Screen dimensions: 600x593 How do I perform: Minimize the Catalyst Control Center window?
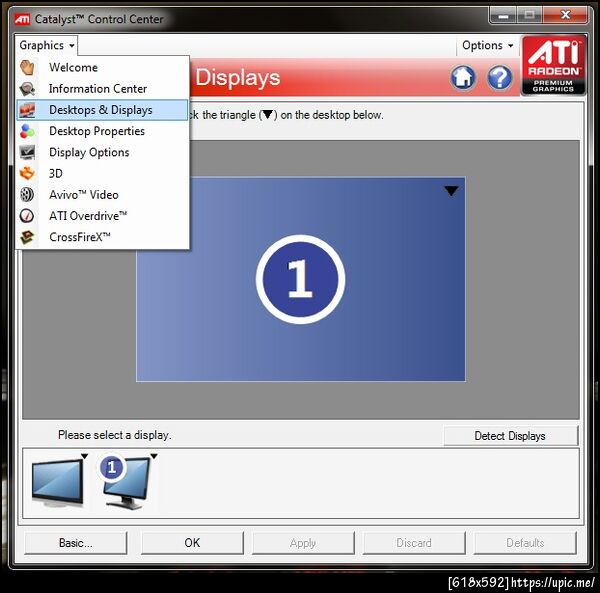coord(504,16)
